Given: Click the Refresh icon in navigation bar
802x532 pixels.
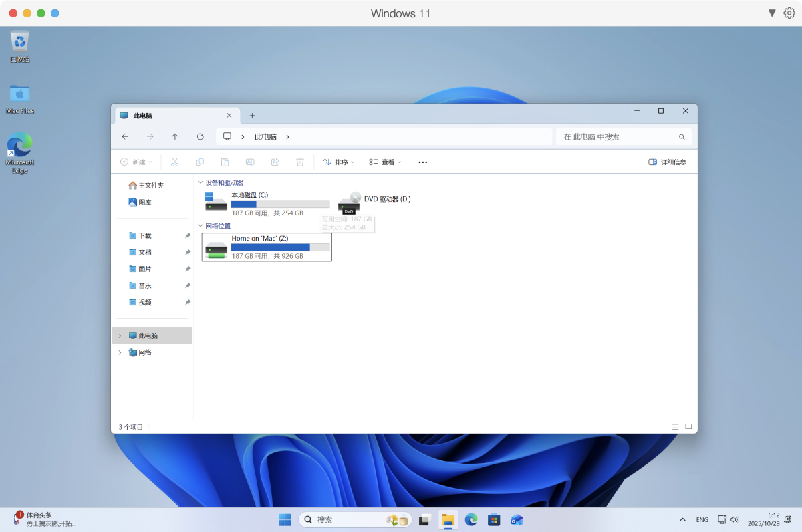Looking at the screenshot, I should coord(200,136).
